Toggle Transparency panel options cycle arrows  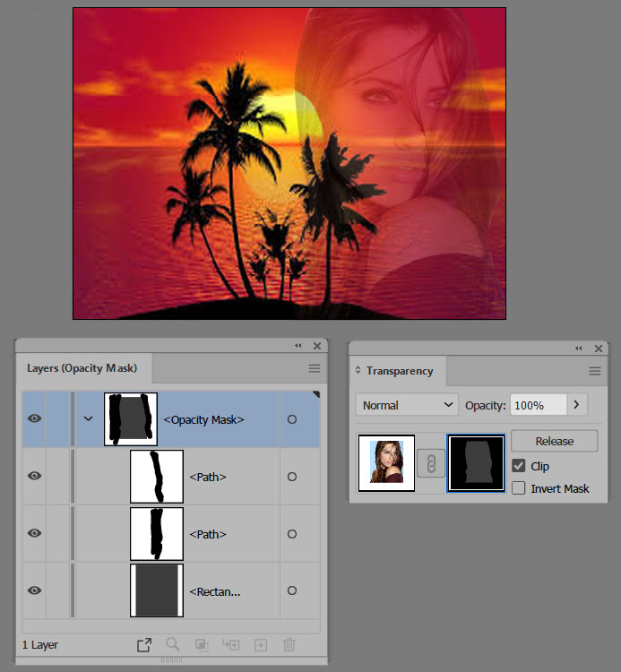358,370
